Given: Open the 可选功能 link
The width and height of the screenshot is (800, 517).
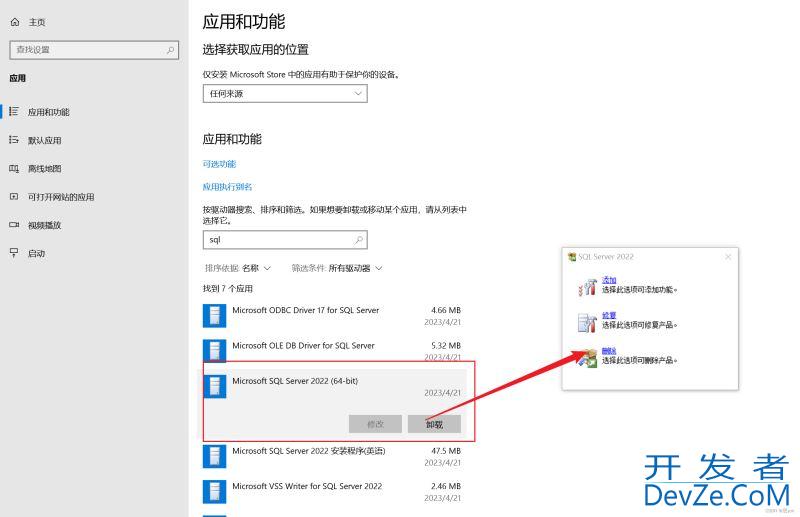Looking at the screenshot, I should point(219,164).
